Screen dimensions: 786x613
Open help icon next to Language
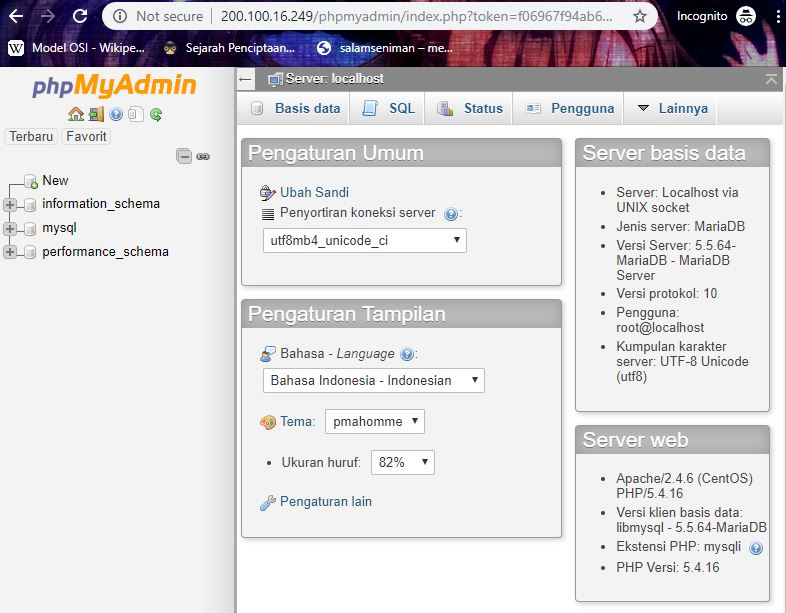(x=407, y=355)
